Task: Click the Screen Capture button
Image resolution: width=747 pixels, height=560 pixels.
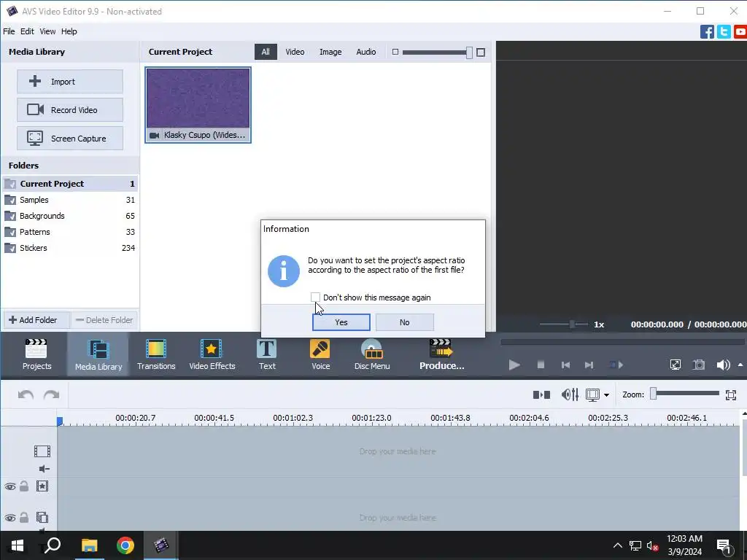Action: [x=70, y=139]
